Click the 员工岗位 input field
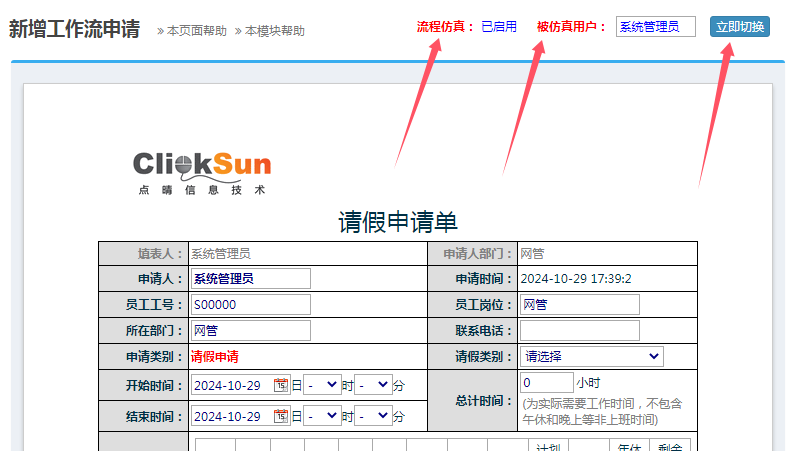Screen dimensions: 793x451 click(579, 304)
